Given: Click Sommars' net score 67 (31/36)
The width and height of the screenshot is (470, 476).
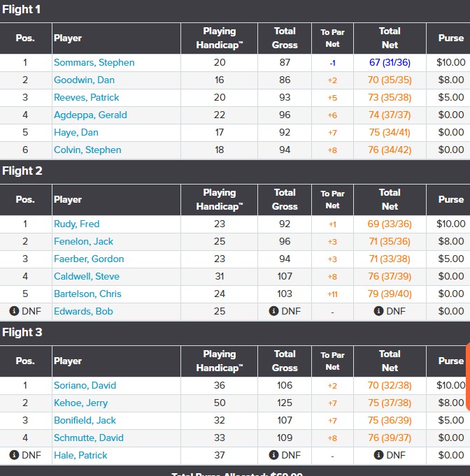Looking at the screenshot, I should click(x=390, y=62).
